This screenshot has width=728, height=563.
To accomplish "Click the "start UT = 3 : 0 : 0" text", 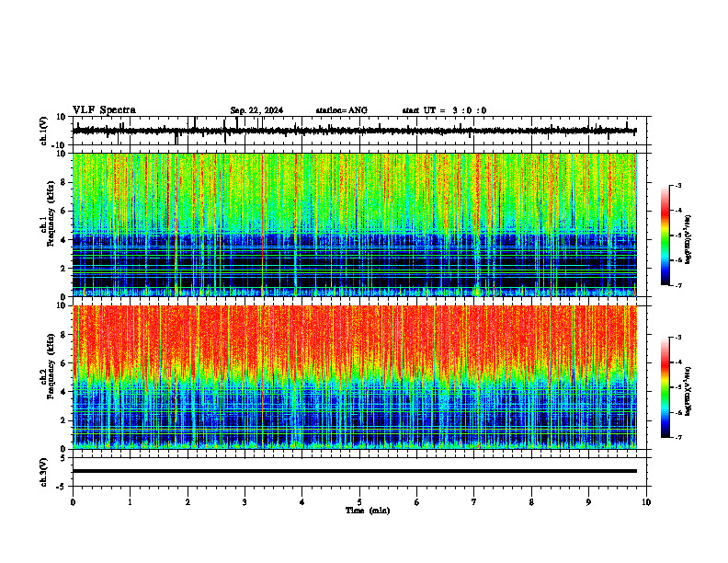I will (444, 110).
